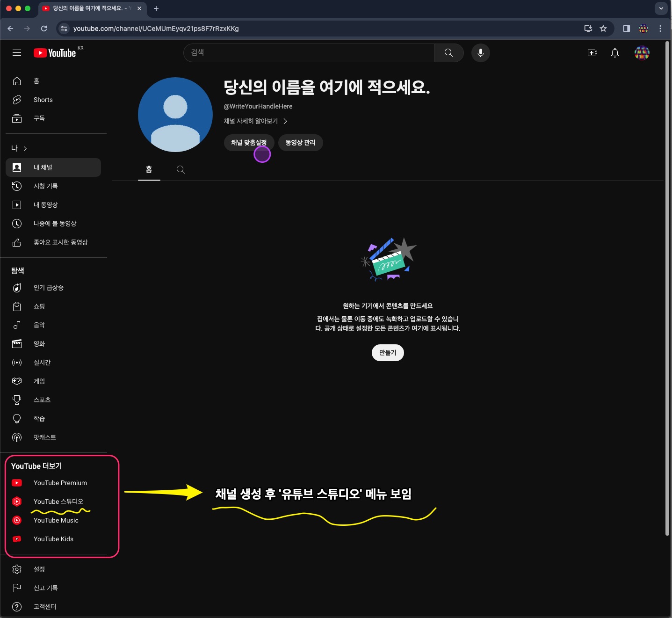The width and height of the screenshot is (672, 618).
Task: Go back in browser
Action: pyautogui.click(x=10, y=29)
